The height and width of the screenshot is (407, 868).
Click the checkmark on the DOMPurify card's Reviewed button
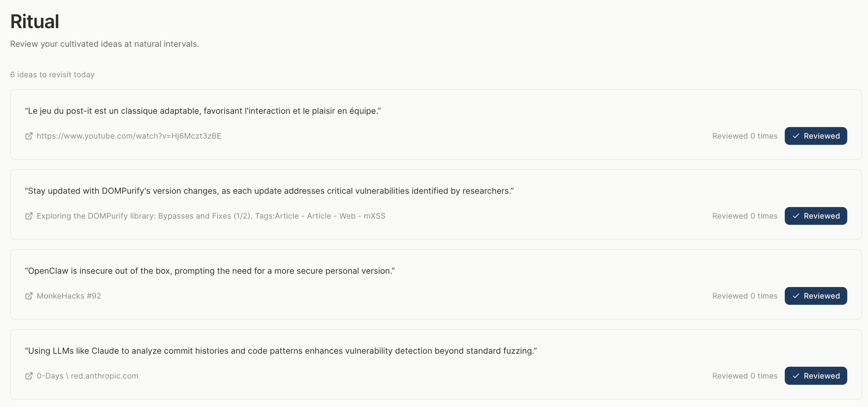coord(796,216)
